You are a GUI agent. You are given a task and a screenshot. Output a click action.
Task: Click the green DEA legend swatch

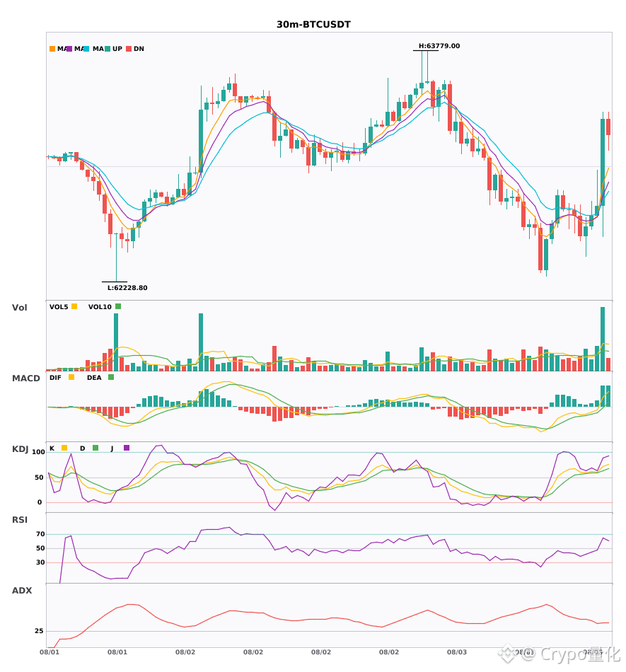pyautogui.click(x=111, y=377)
